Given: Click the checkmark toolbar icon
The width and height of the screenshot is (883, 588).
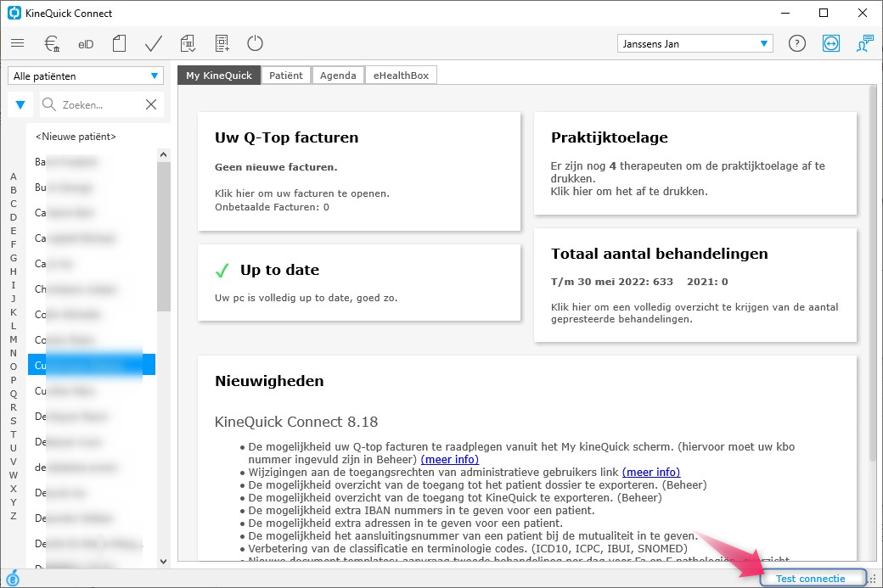Looking at the screenshot, I should tap(153, 43).
